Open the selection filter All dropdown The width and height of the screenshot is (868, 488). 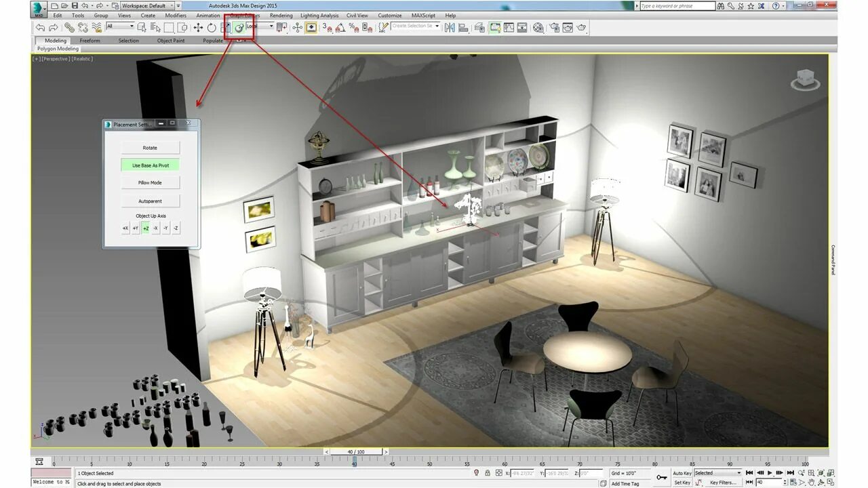coord(120,26)
